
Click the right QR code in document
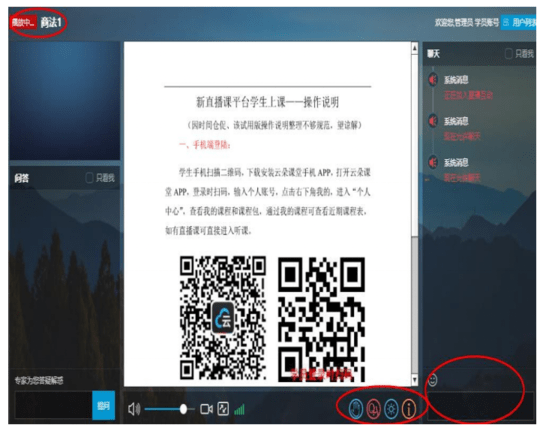click(322, 319)
